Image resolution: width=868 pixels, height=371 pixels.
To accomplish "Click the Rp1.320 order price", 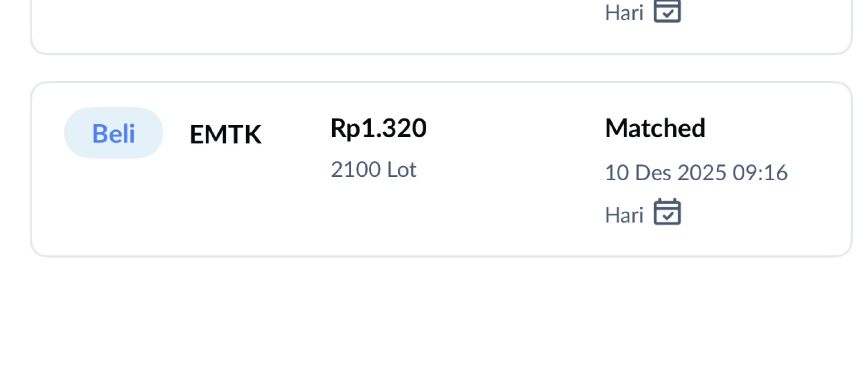I will coord(378,128).
